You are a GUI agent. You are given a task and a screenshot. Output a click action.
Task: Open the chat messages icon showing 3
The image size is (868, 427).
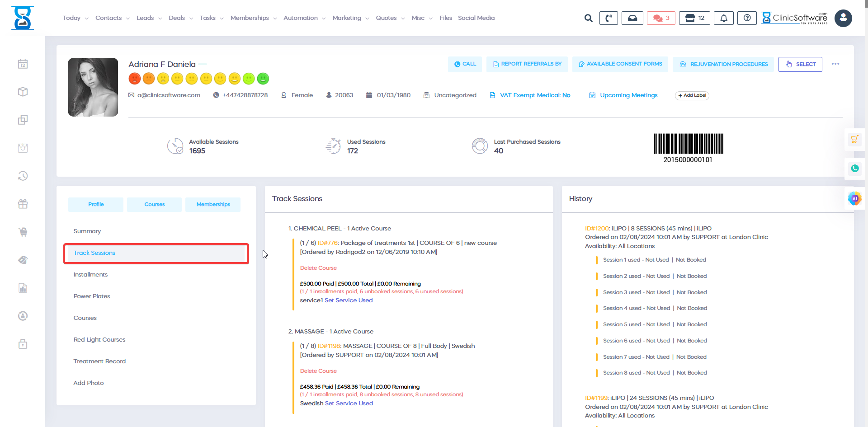(661, 18)
